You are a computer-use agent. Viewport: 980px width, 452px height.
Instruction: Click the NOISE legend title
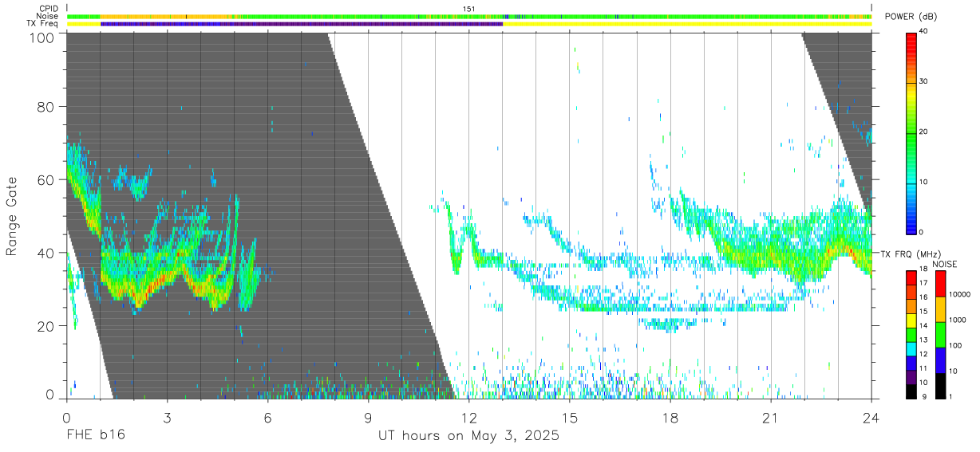tap(945, 263)
